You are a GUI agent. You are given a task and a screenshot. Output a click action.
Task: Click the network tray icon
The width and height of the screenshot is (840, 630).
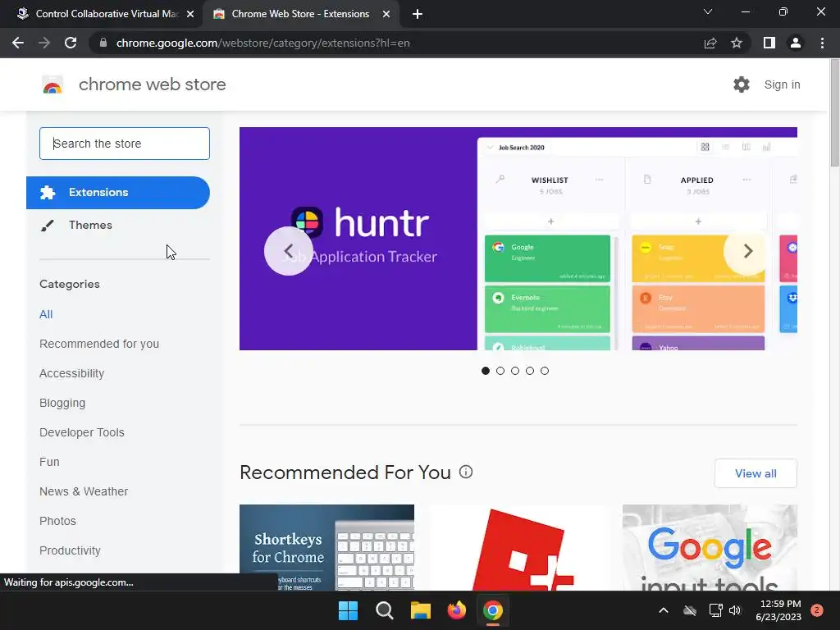click(715, 610)
